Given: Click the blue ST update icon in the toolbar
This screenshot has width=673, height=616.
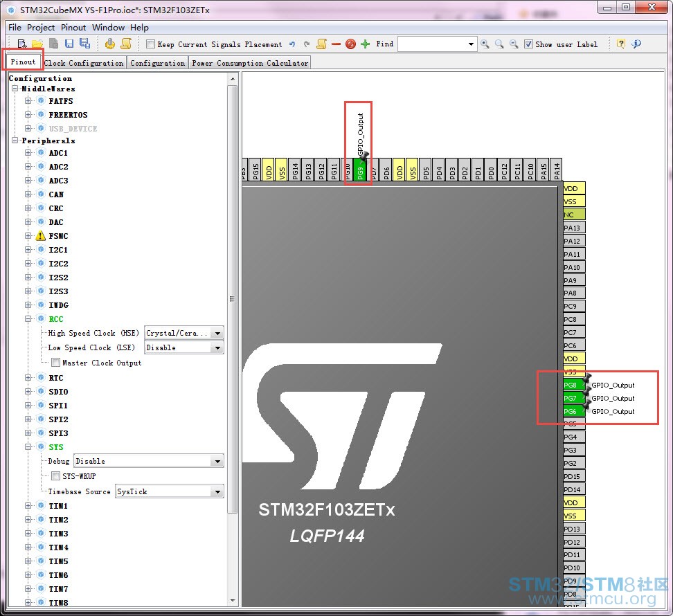Looking at the screenshot, I should click(x=636, y=44).
